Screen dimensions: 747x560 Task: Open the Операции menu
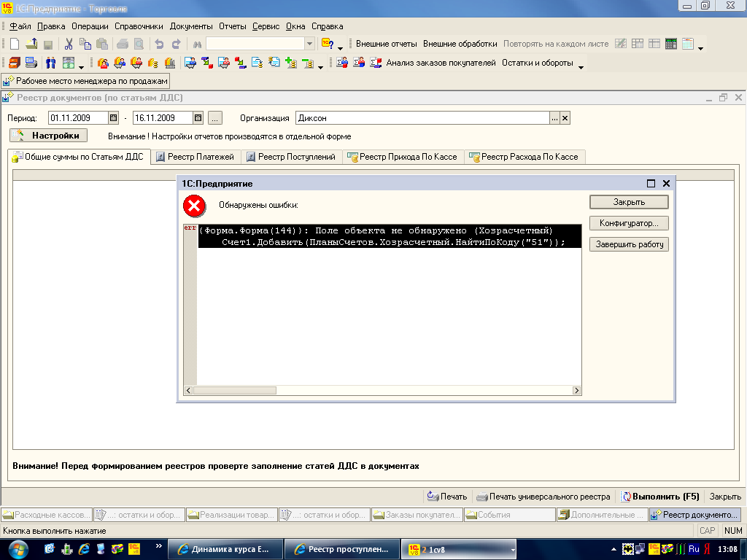pyautogui.click(x=90, y=26)
